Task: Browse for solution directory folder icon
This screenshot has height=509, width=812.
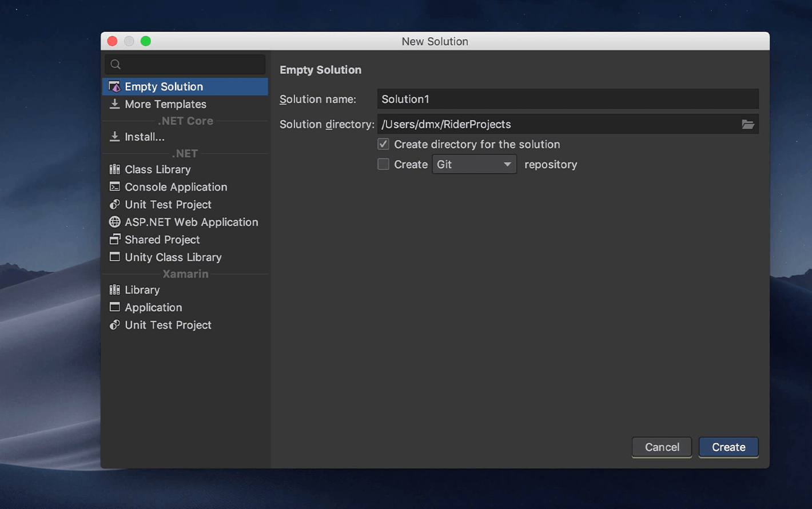Action: pyautogui.click(x=747, y=124)
